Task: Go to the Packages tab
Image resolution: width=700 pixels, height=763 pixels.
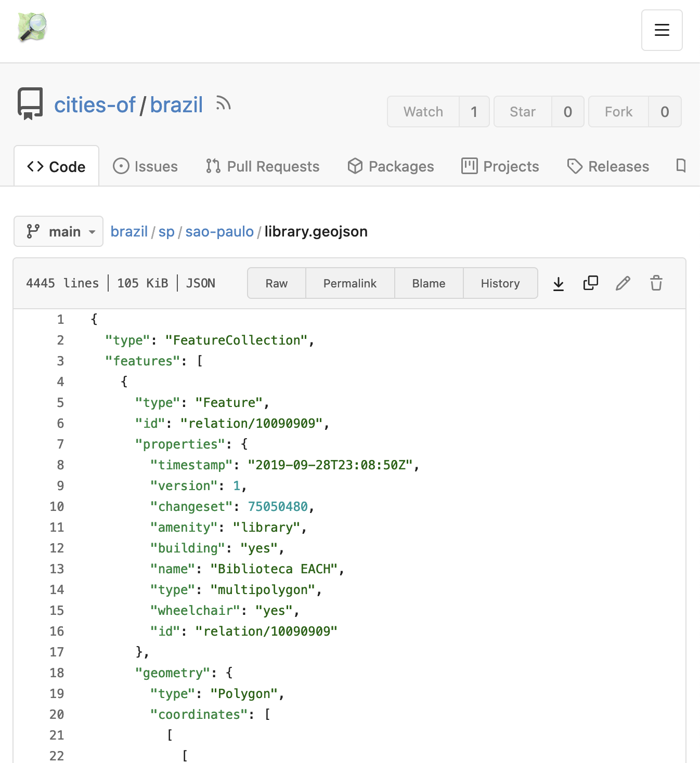Action: 391,166
